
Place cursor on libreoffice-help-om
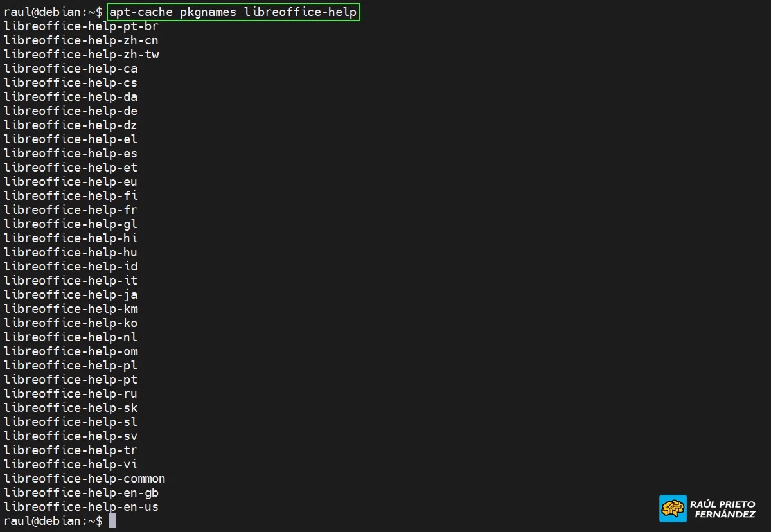tap(71, 351)
